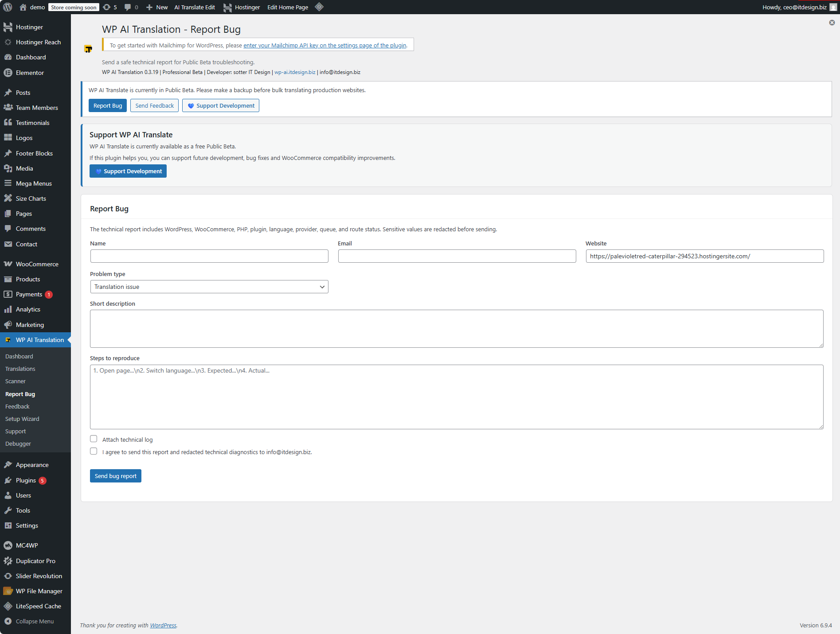Click the Send bug report button
840x634 pixels.
(x=116, y=476)
